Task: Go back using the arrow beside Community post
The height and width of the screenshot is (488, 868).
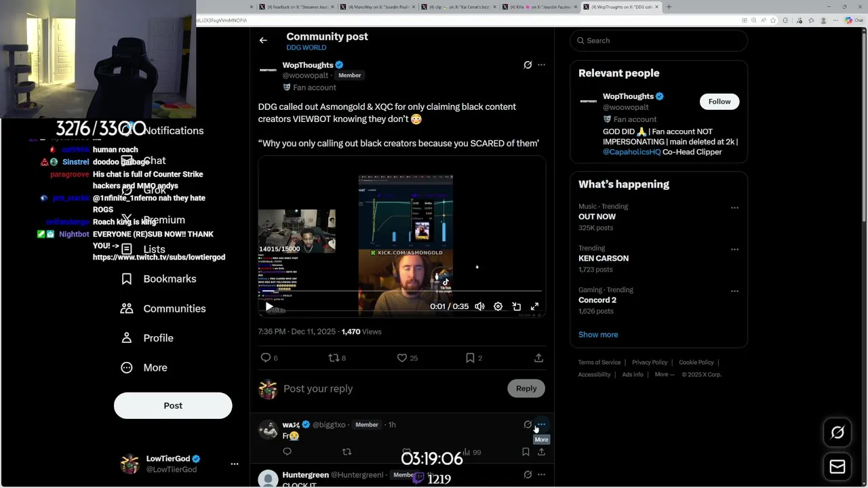Action: (263, 41)
